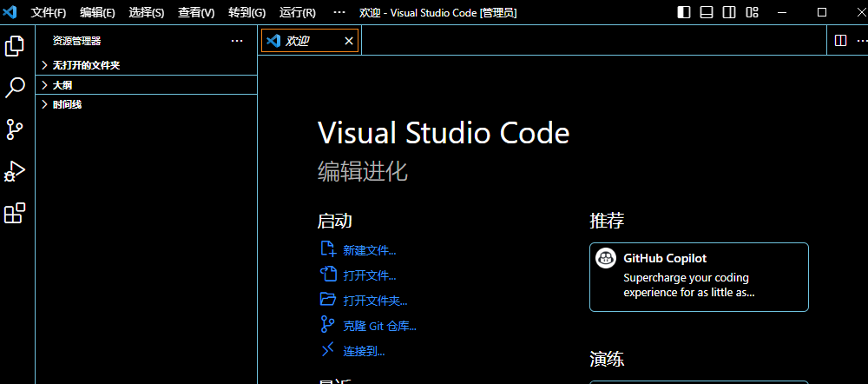Open editor more actions ellipsis
This screenshot has width=868, height=384.
(x=862, y=41)
